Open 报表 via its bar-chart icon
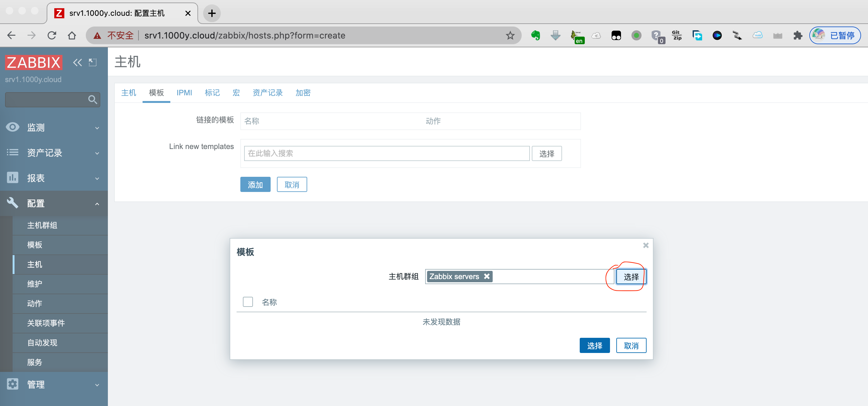868x406 pixels. (13, 178)
